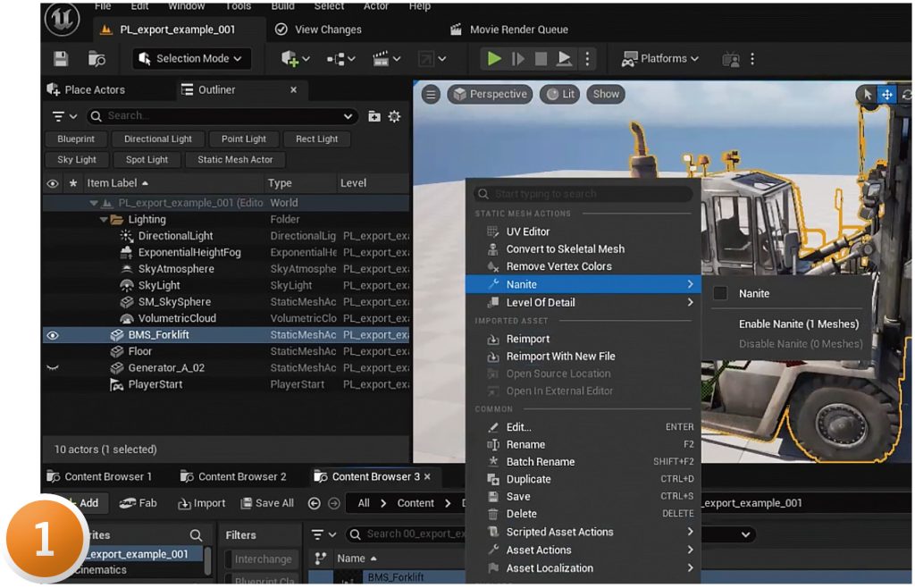Image resolution: width=915 pixels, height=588 pixels.
Task: Close the Outliner tab
Action: [293, 90]
